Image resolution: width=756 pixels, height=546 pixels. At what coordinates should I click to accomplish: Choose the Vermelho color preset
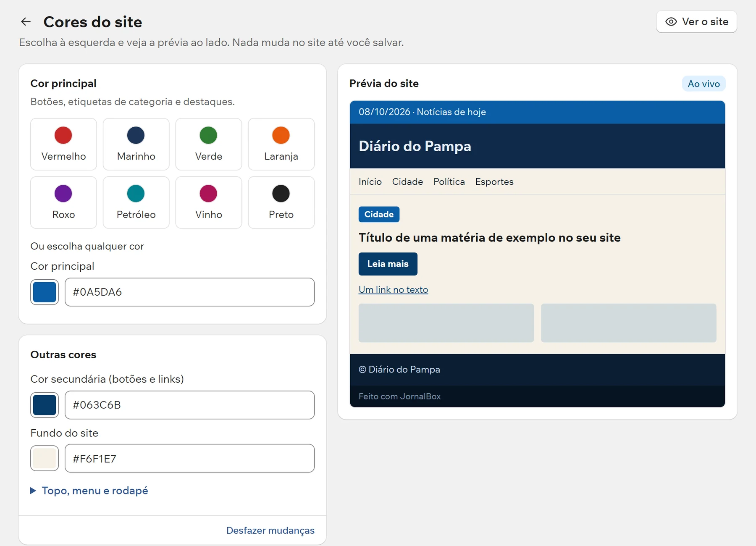63,144
